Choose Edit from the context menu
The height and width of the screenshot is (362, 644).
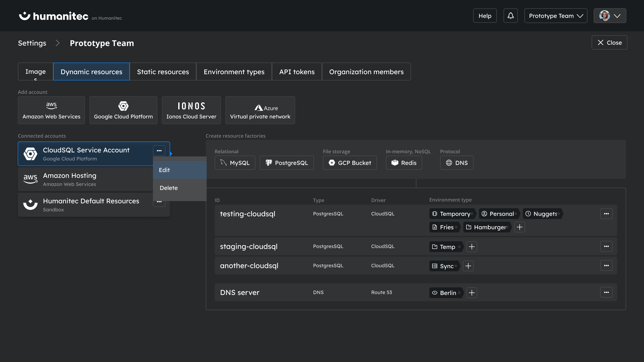tap(180, 170)
